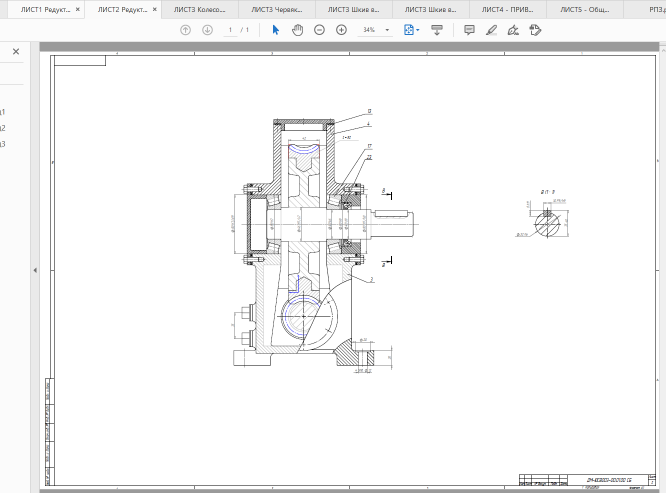Close the ЛИСТ2 Редукт... tab
This screenshot has width=666, height=493.
pos(154,8)
